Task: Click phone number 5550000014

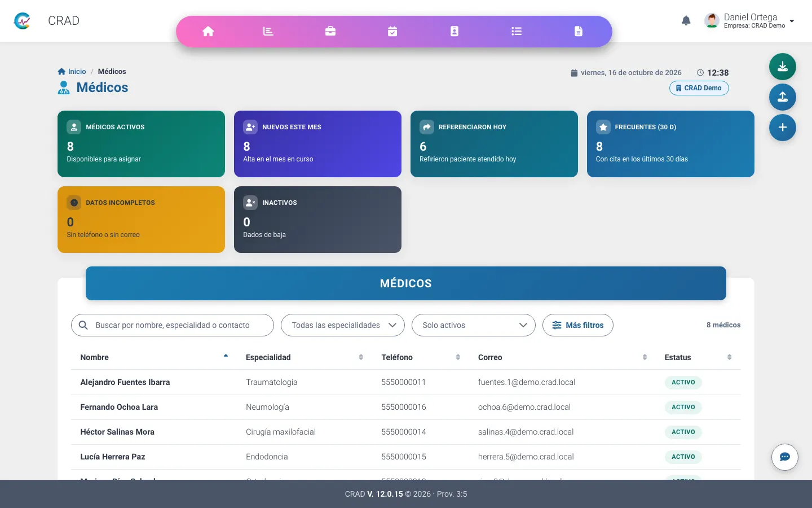Action: pyautogui.click(x=404, y=432)
